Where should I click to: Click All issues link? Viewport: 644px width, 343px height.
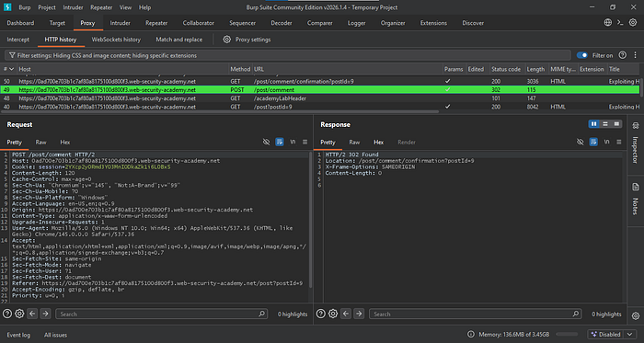55,335
